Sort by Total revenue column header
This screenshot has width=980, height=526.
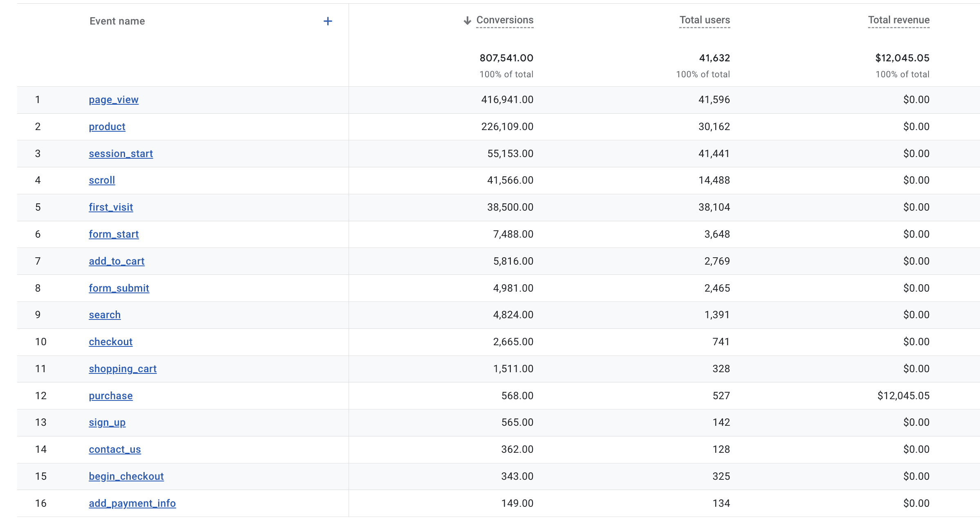click(x=898, y=20)
